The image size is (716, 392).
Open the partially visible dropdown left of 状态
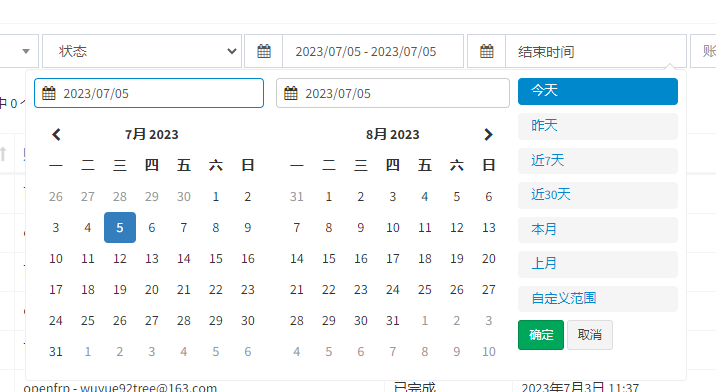click(19, 51)
